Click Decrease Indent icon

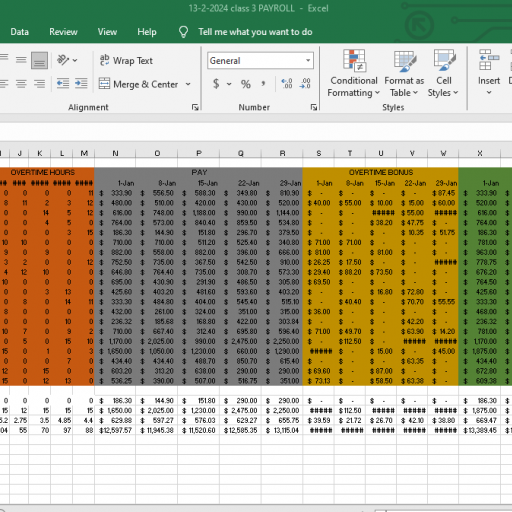pyautogui.click(x=63, y=83)
